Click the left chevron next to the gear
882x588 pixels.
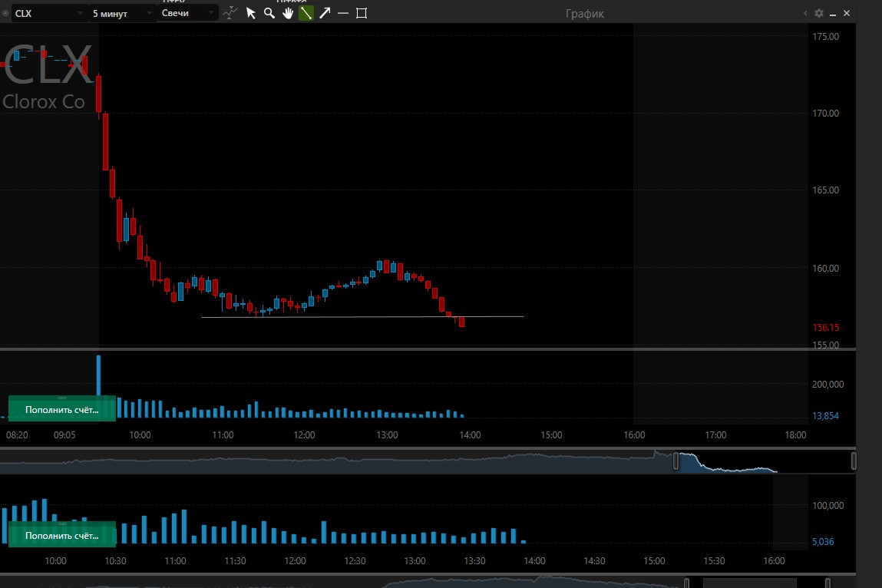pos(805,13)
